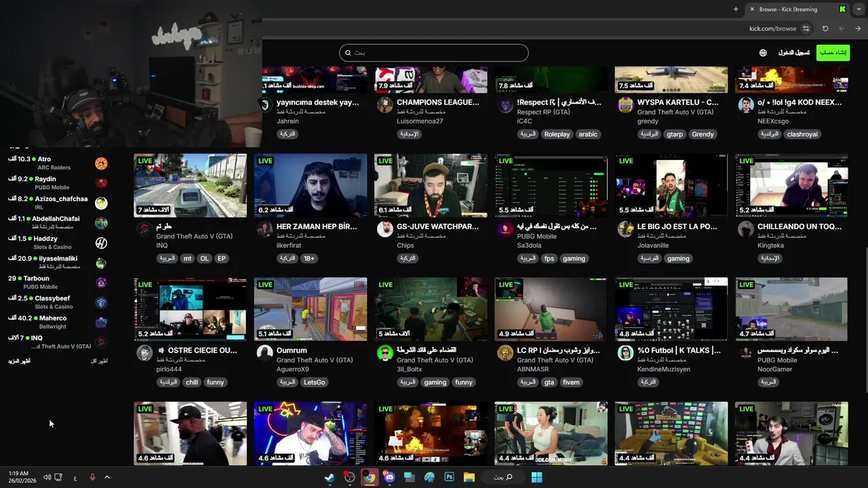868x488 pixels.
Task: Click the fps tag under Sa3dola
Action: click(x=549, y=258)
